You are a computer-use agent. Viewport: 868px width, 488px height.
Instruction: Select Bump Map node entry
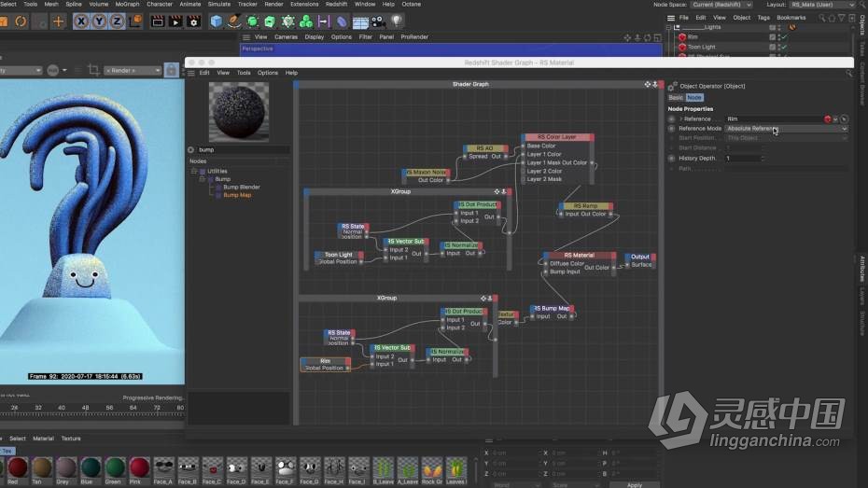[237, 195]
